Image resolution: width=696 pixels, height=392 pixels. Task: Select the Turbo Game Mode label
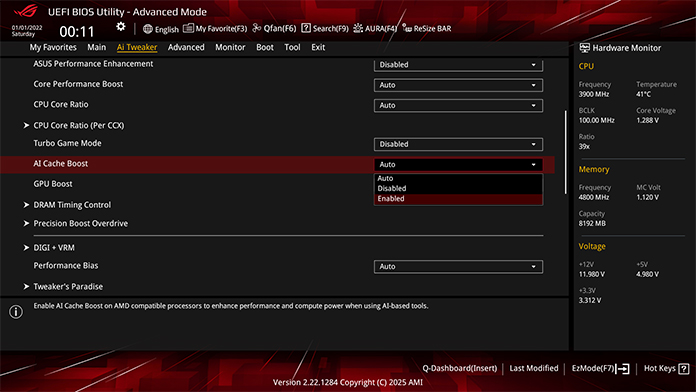tap(67, 143)
